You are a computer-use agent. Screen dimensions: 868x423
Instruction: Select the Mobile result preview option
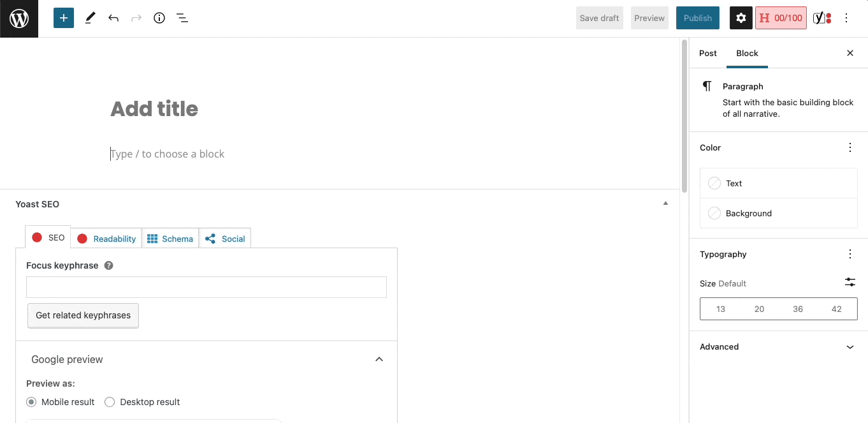[x=31, y=402]
